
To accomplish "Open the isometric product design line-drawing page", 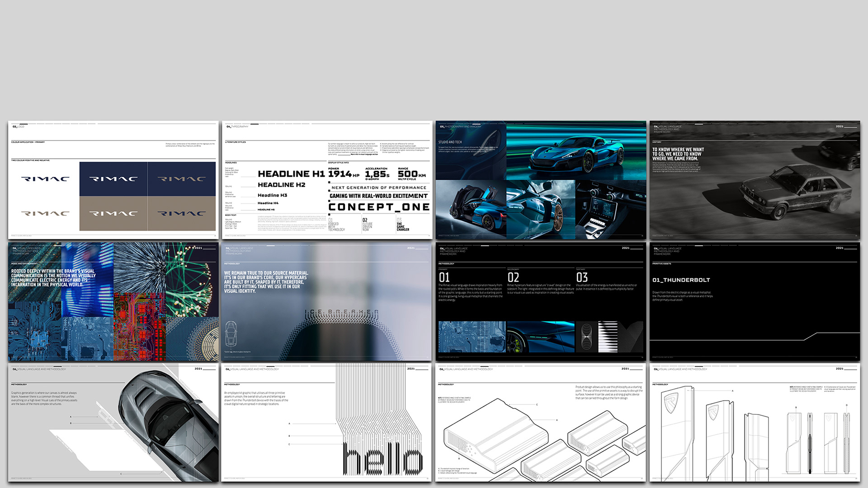I will (541, 423).
